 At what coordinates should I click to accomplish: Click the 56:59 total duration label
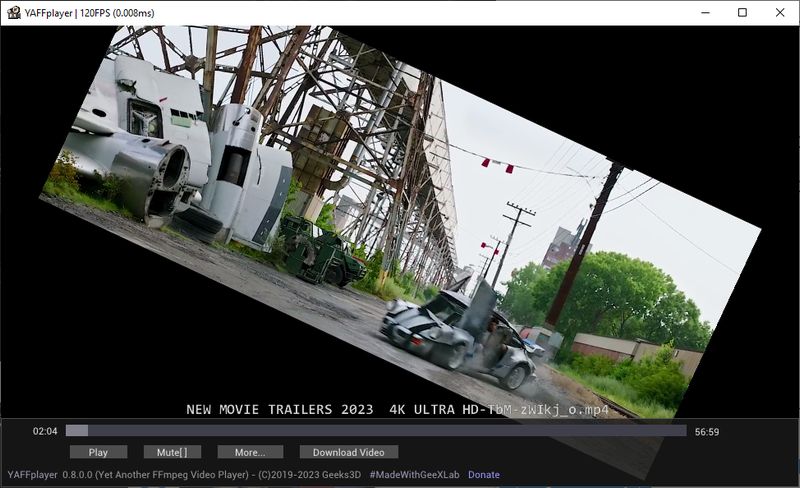[707, 432]
